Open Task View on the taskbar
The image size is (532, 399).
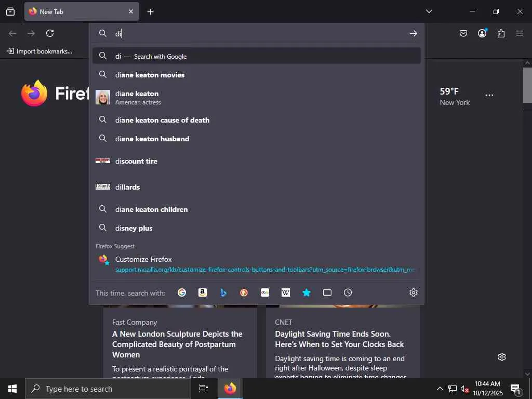click(x=204, y=389)
